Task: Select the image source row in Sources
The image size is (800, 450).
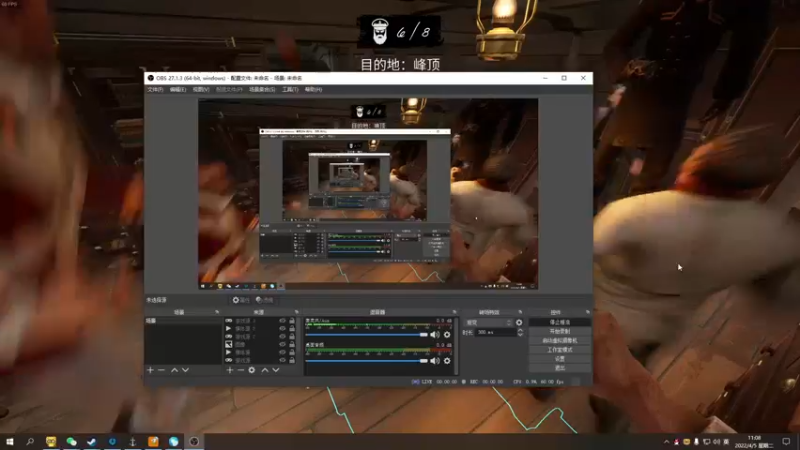Action: (x=260, y=344)
